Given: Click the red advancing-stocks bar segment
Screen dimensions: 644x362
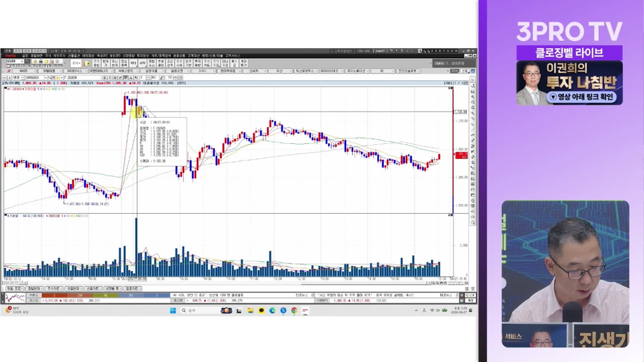Looking at the screenshot, I should pyautogui.click(x=80, y=295).
